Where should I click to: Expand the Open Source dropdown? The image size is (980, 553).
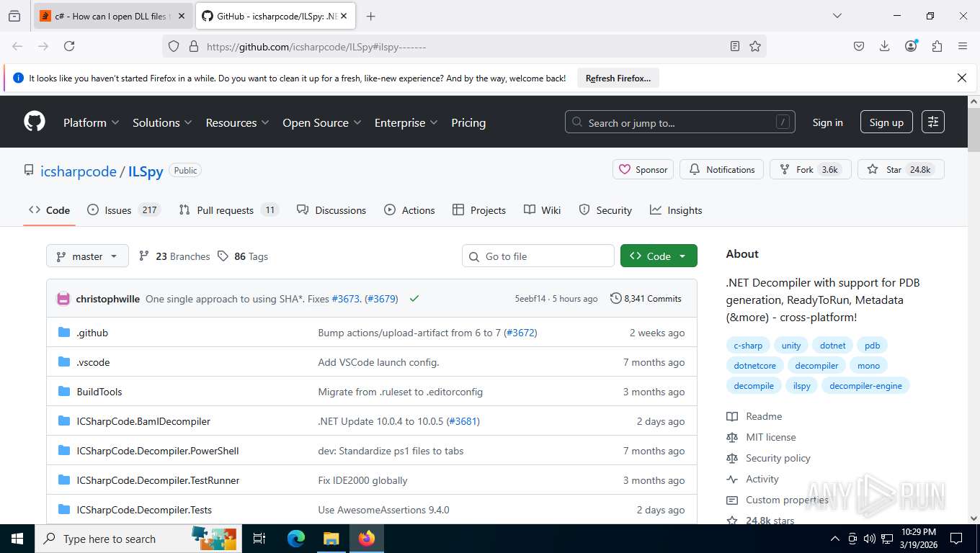tap(321, 122)
